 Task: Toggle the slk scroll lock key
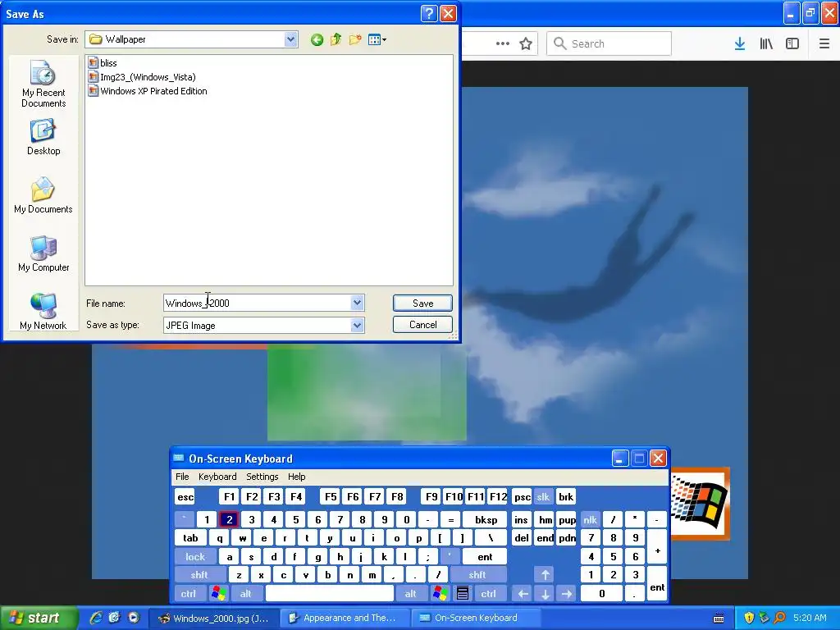point(543,497)
